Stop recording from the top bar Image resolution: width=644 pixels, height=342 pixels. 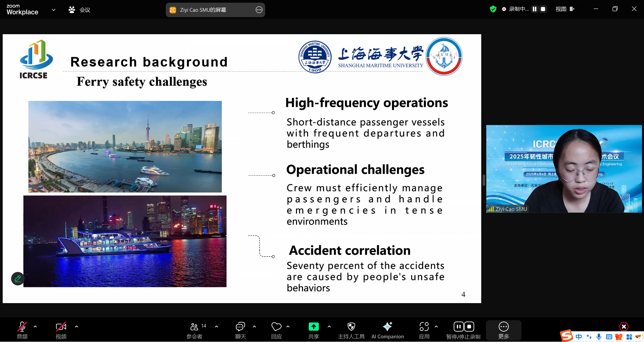click(543, 9)
